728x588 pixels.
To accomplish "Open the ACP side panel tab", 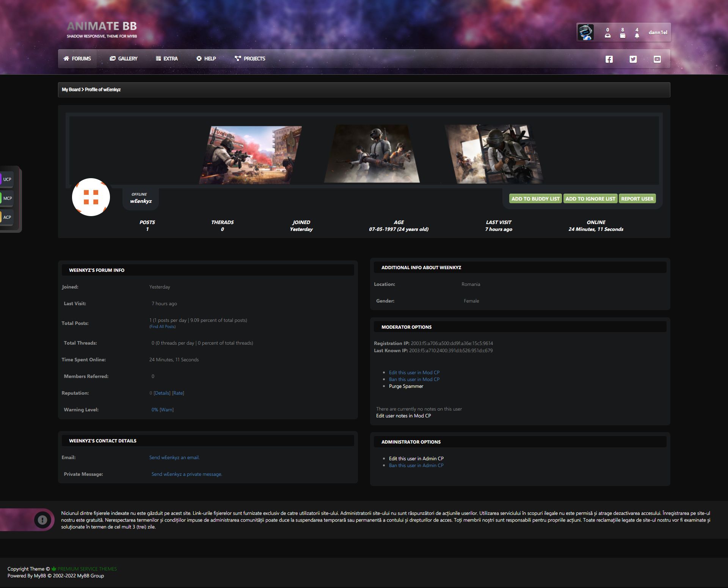I will point(7,217).
